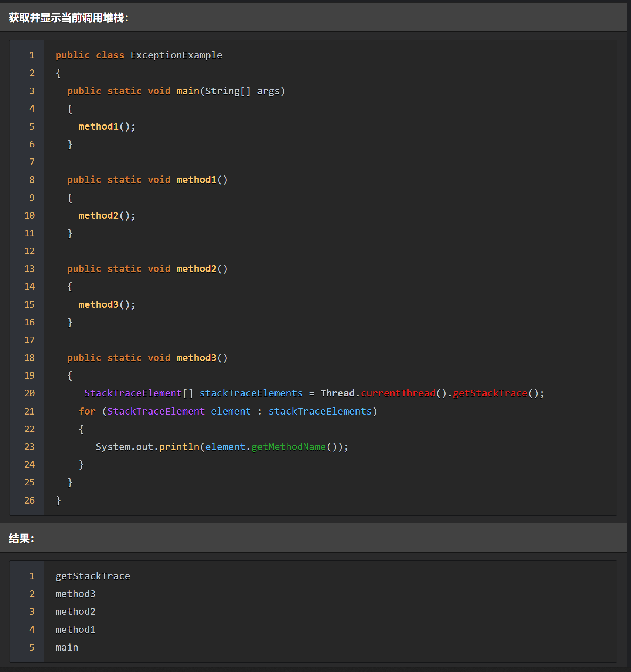Click the 获取并显示当前调用堆栈 header bar
The width and height of the screenshot is (631, 672).
(68, 17)
